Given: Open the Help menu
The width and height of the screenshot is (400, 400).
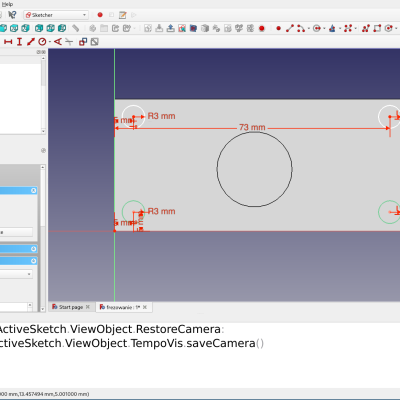Looking at the screenshot, I should point(7,4).
